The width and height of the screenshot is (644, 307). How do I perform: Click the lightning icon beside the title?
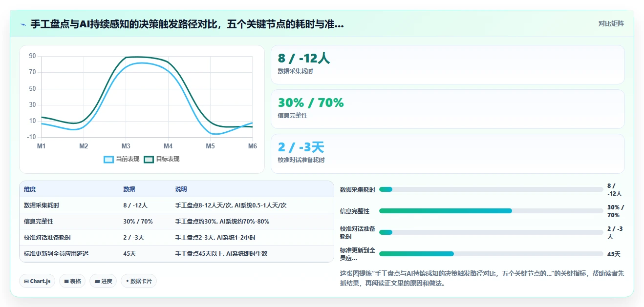coord(23,24)
